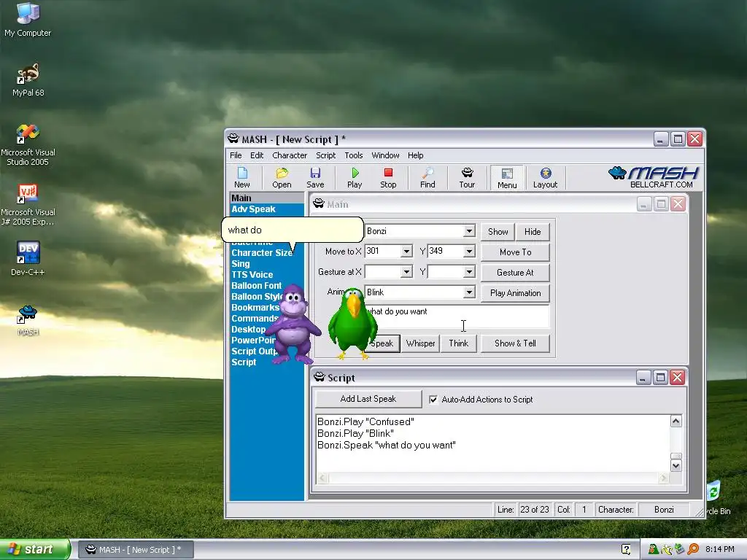Start the Tour from the toolbar

pyautogui.click(x=467, y=178)
